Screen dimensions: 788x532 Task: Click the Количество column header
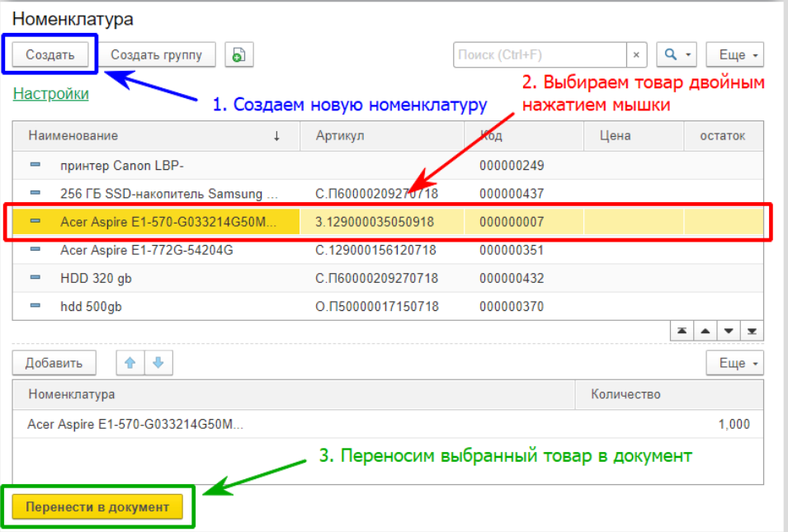[669, 394]
